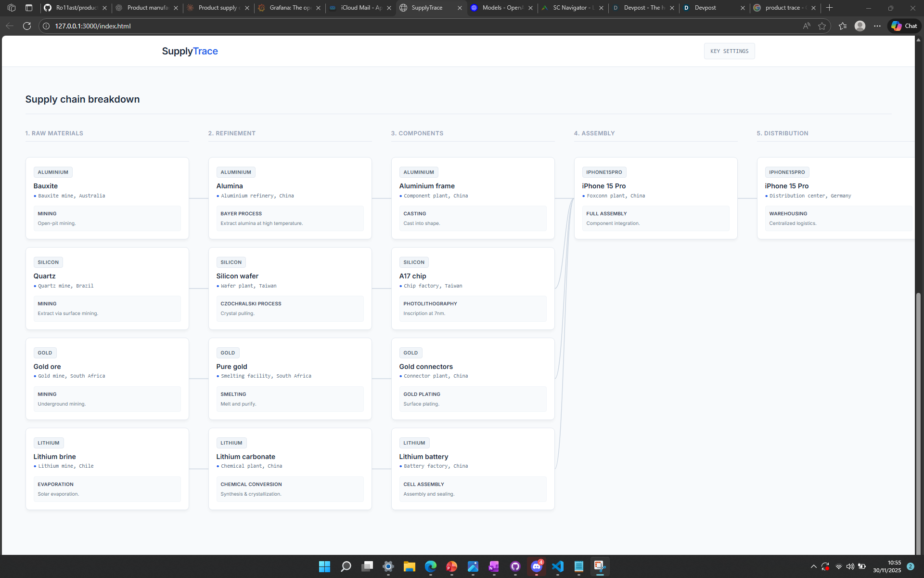
Task: Click the KEY SETTINGS button
Action: tap(729, 51)
